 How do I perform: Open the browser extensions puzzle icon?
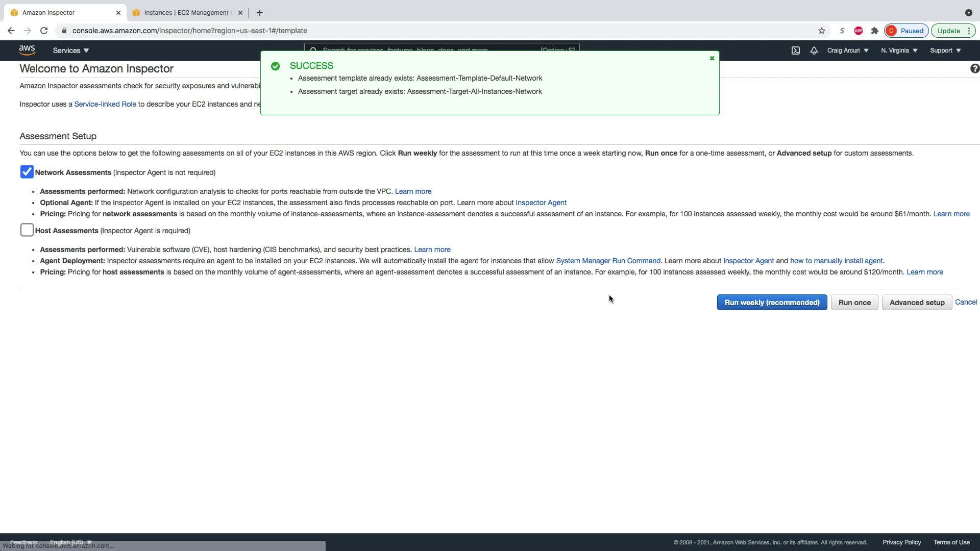point(874,31)
